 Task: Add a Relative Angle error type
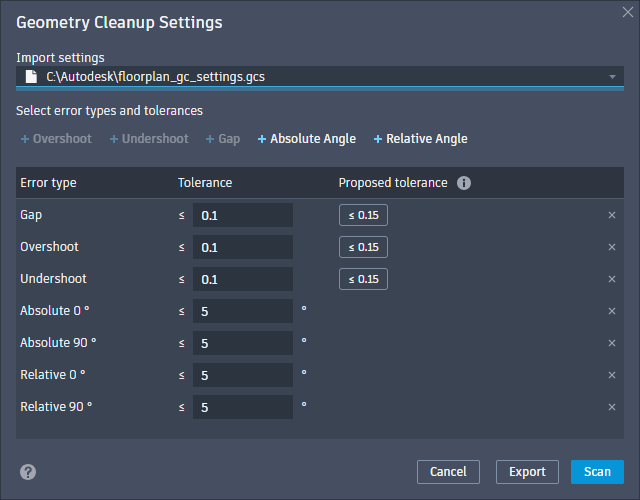420,139
